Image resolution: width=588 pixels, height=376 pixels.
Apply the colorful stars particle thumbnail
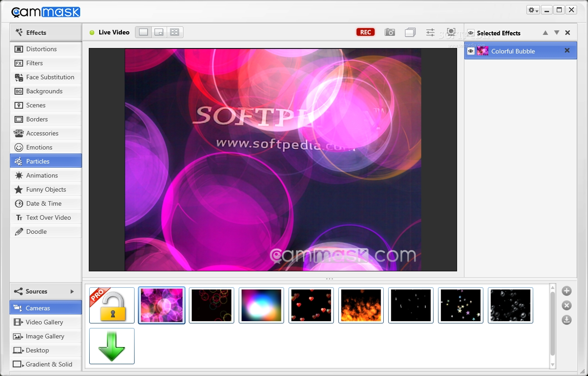(461, 305)
